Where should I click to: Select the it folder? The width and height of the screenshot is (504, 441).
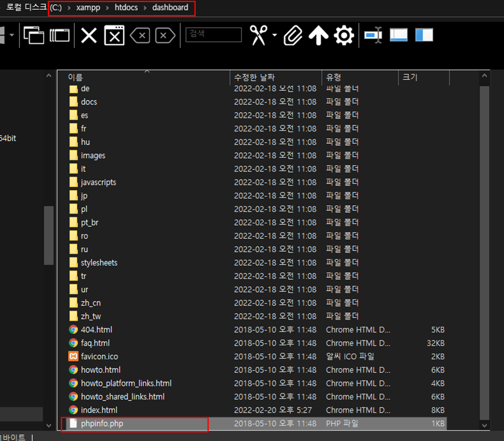[83, 169]
